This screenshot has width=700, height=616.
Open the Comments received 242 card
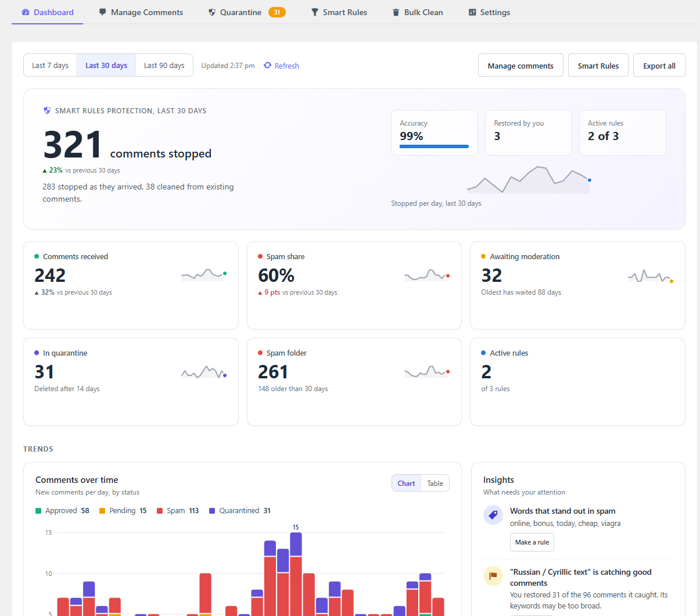(x=131, y=285)
